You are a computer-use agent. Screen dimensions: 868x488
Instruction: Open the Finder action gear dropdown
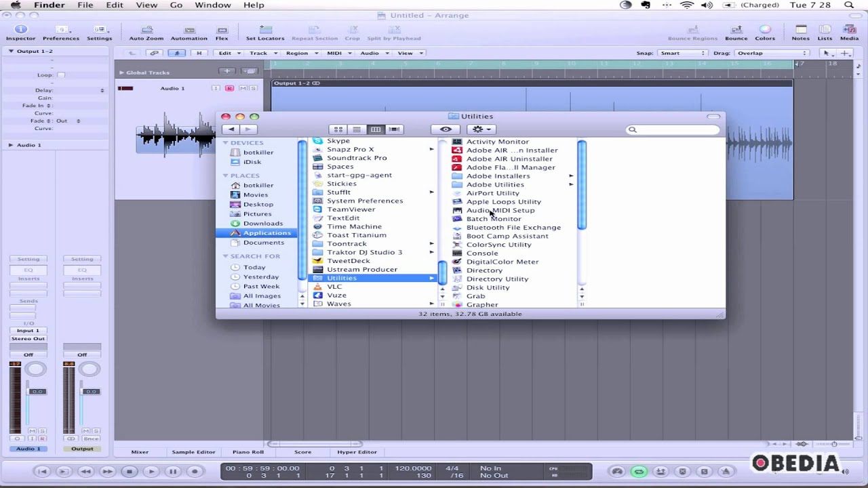pos(481,129)
